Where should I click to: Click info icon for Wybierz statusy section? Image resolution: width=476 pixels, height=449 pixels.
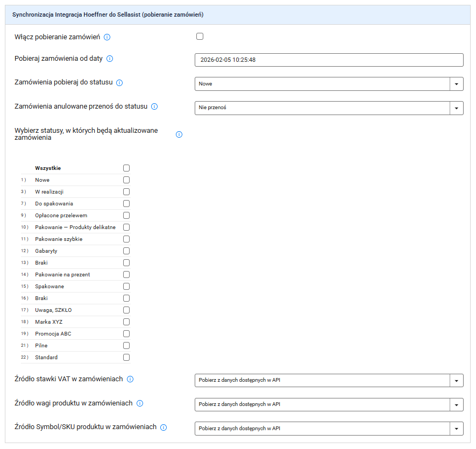tap(179, 134)
